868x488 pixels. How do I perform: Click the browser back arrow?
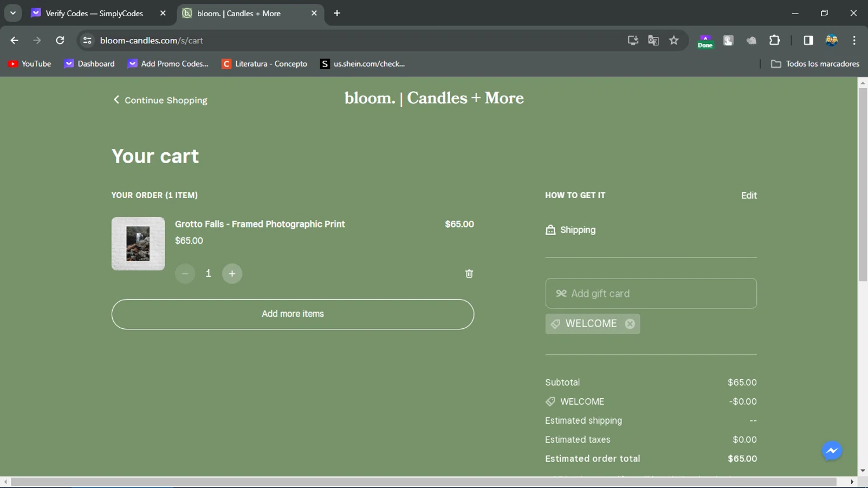click(x=14, y=41)
